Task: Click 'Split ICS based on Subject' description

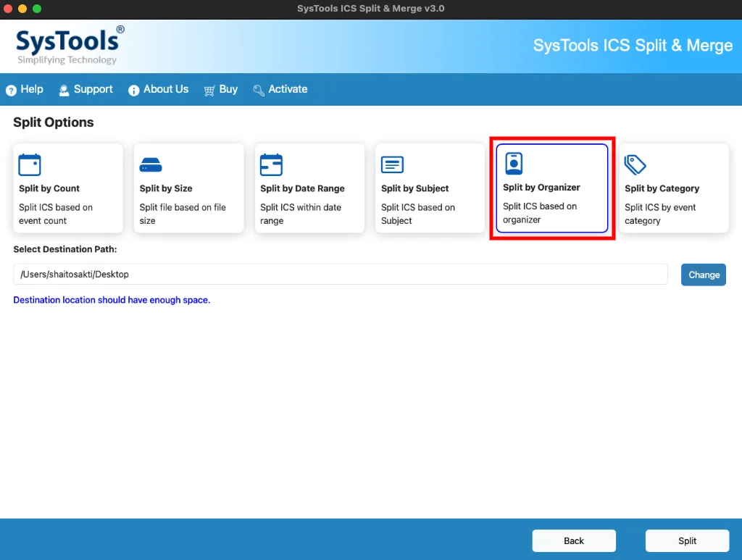Action: click(x=418, y=214)
